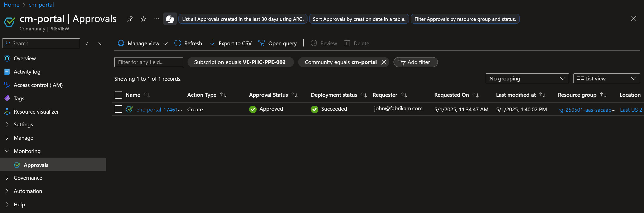
Task: Click the cm-portal breadcrumb link
Action: [x=41, y=5]
